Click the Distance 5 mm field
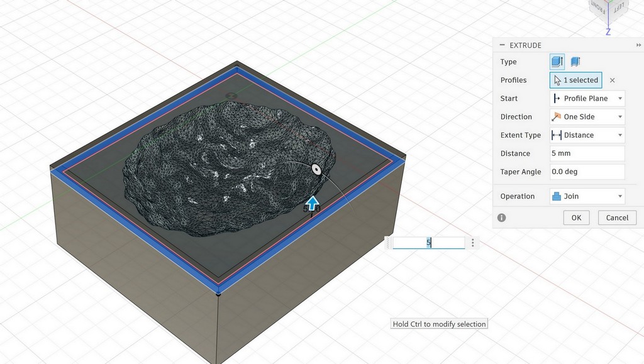 587,153
